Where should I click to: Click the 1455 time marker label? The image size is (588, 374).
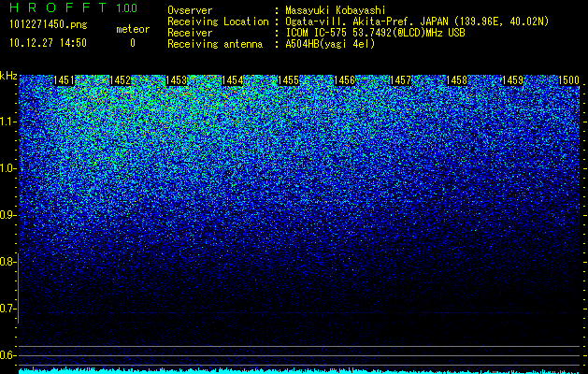click(x=288, y=80)
